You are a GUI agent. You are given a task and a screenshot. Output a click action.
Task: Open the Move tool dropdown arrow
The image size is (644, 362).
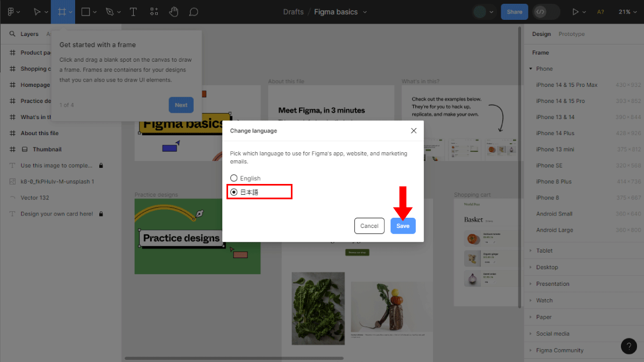click(x=47, y=12)
